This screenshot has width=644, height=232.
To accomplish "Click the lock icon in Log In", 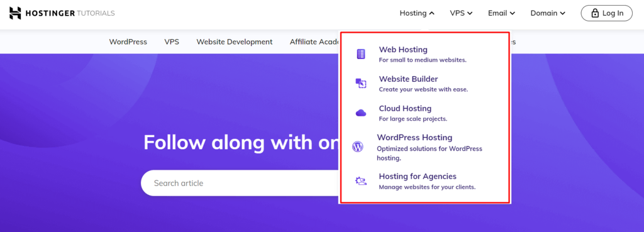I will pos(595,13).
